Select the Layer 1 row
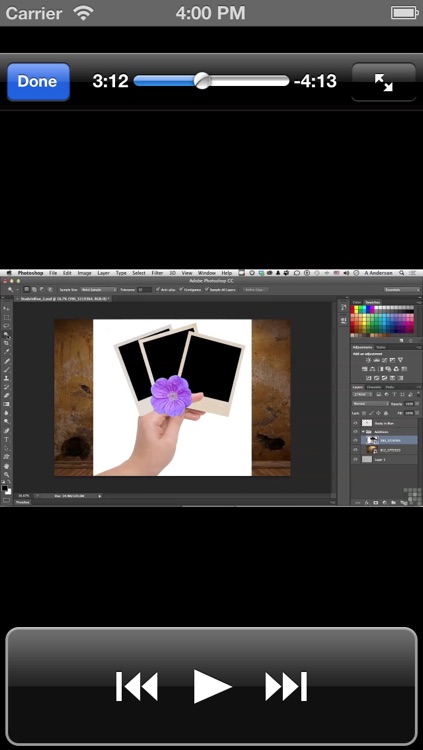Screen dimensions: 423x750 click(384, 459)
